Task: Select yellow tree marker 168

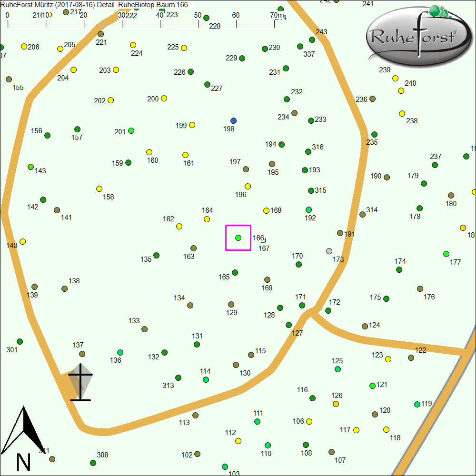Action: [266, 210]
